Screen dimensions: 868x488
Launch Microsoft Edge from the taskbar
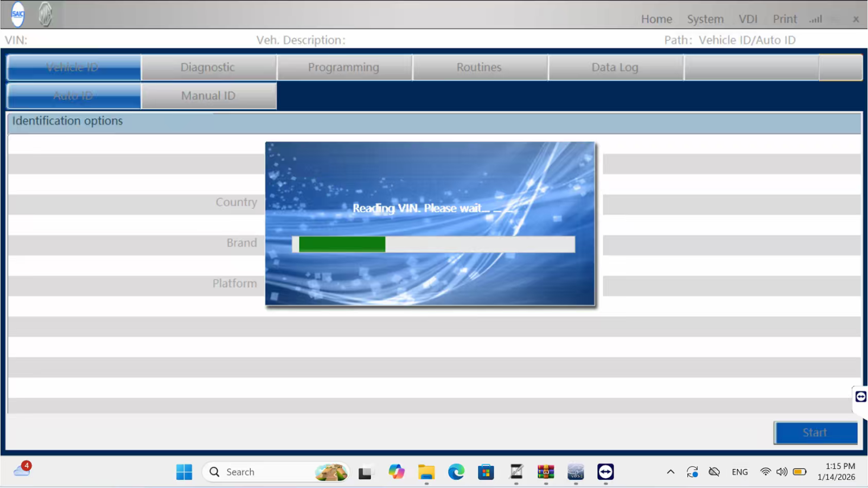click(456, 472)
